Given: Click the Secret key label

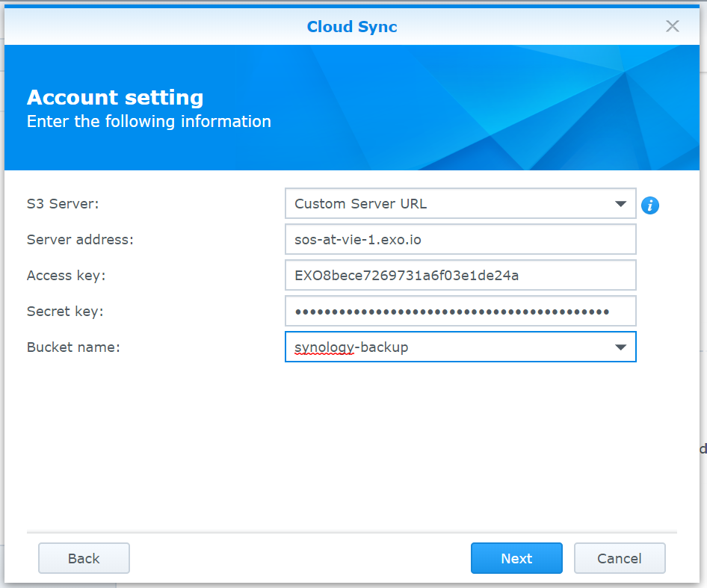Looking at the screenshot, I should click(x=65, y=312).
